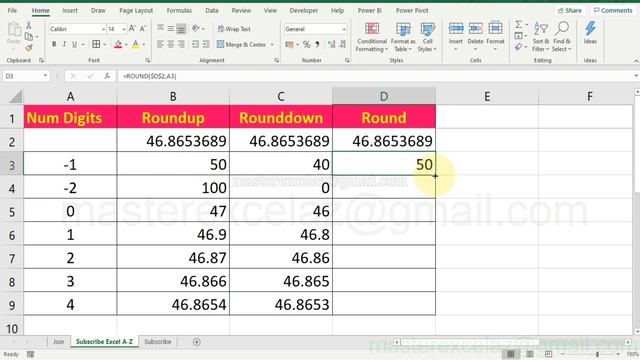The image size is (640, 360).
Task: Switch to the Data tab
Action: tap(211, 10)
